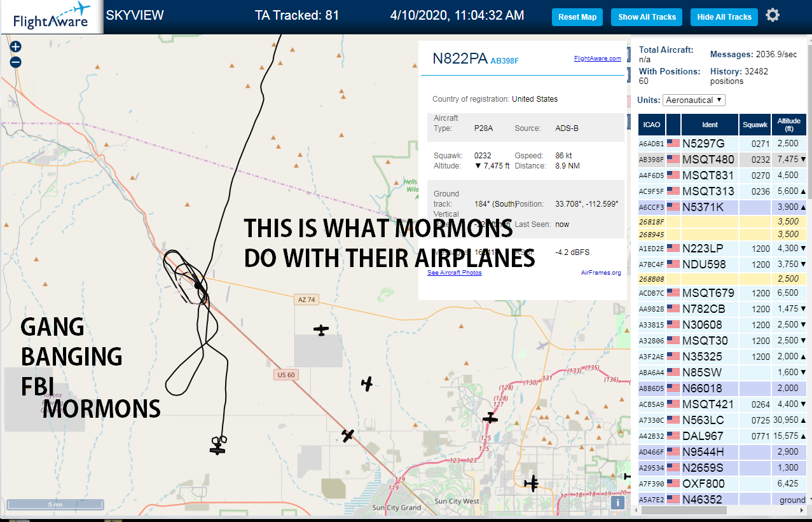Click altitude 30,950 in N563LC row
Viewport: 812px width, 522px height.
pos(785,420)
